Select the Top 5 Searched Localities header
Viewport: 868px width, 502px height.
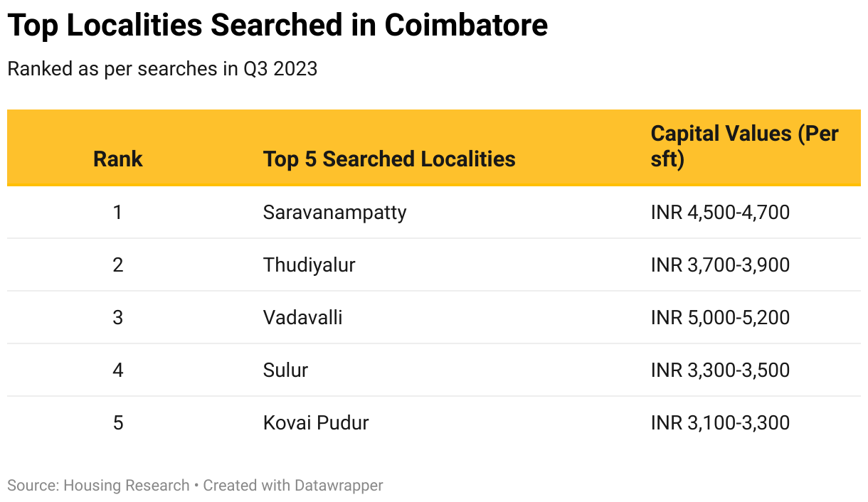click(389, 159)
